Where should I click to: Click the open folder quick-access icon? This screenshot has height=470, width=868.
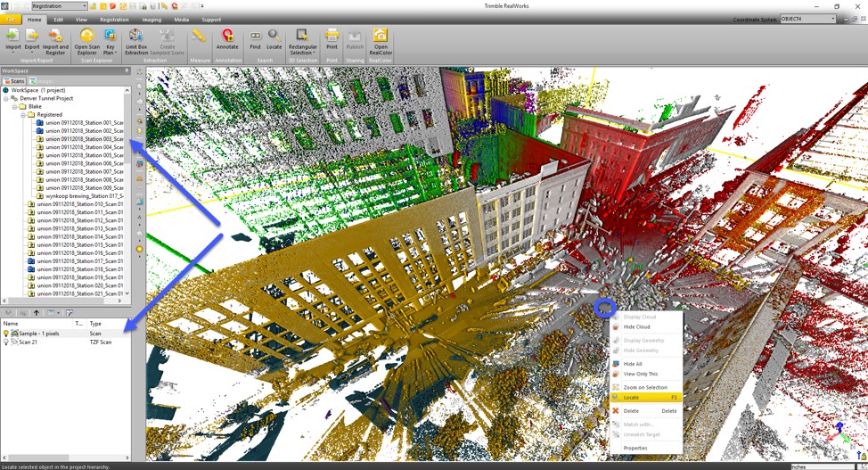(x=94, y=6)
